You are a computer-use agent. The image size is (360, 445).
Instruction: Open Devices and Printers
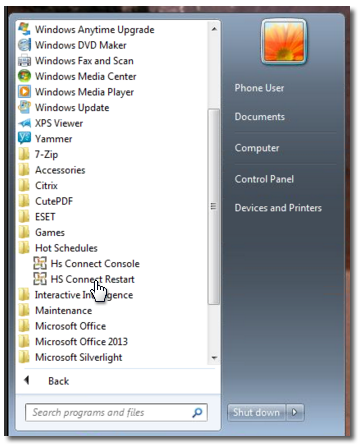click(278, 208)
